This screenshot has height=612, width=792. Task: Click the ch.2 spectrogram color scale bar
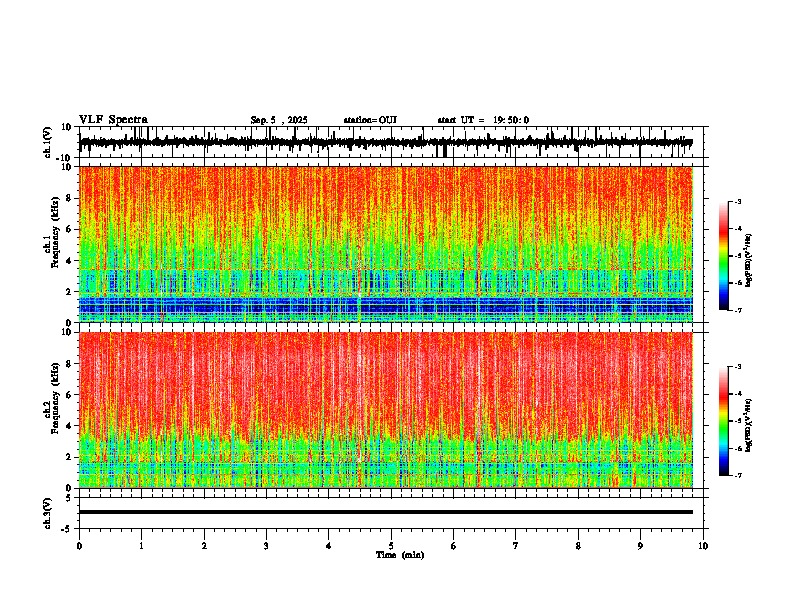pos(723,421)
